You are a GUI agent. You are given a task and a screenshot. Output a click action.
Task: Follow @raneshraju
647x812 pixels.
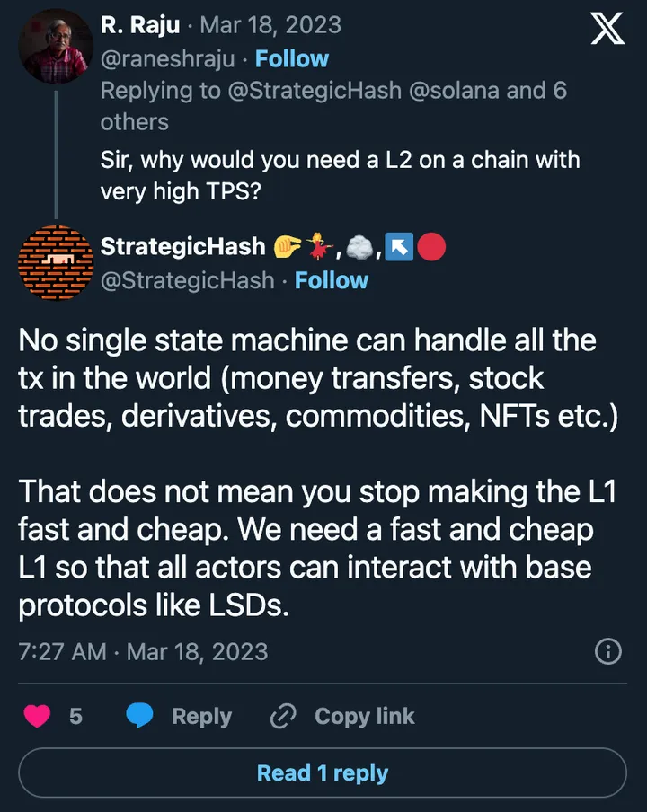coord(291,58)
